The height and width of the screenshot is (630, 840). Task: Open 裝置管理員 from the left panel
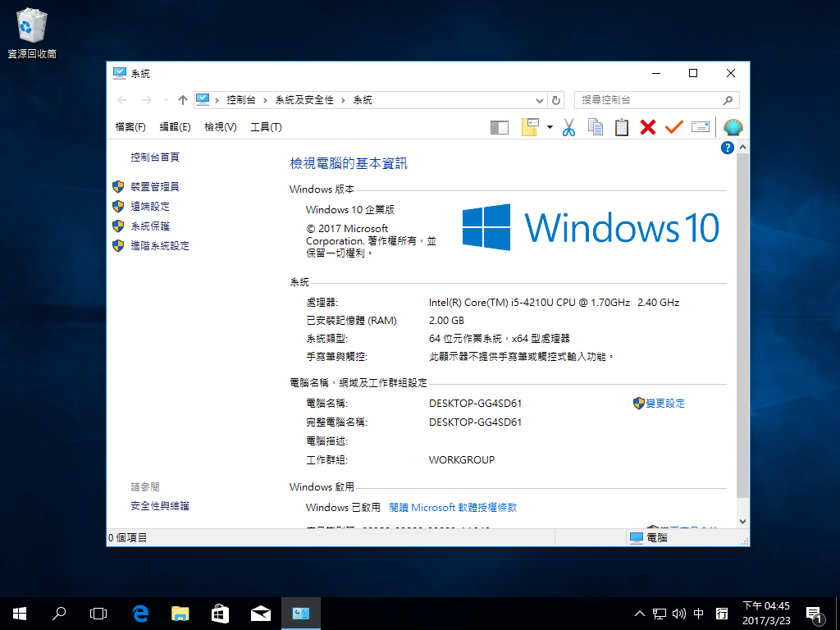(154, 187)
